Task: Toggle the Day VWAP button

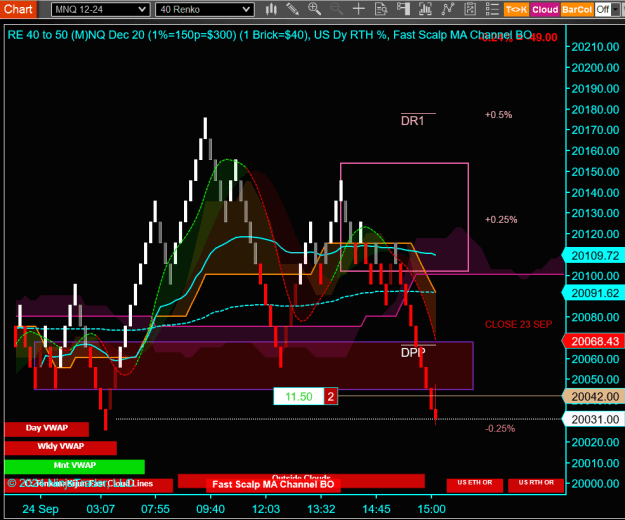Action: [x=47, y=429]
